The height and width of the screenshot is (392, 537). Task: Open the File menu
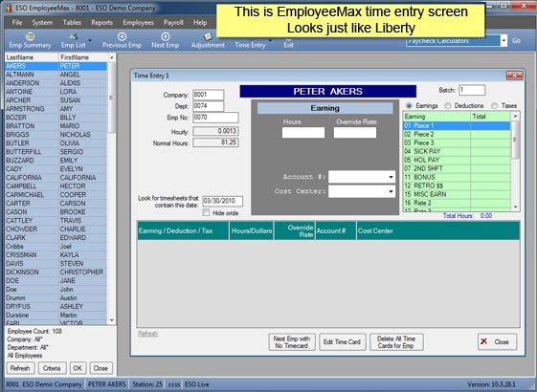coord(17,23)
